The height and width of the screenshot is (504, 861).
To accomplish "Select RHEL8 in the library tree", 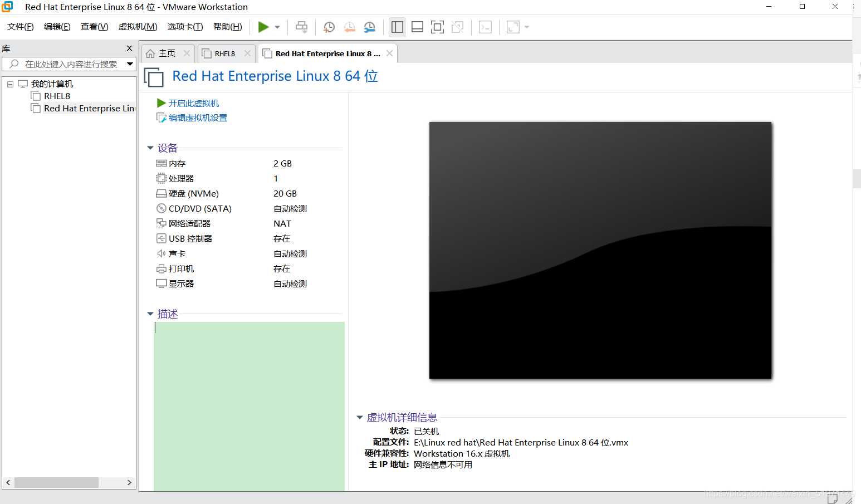I will coord(57,96).
